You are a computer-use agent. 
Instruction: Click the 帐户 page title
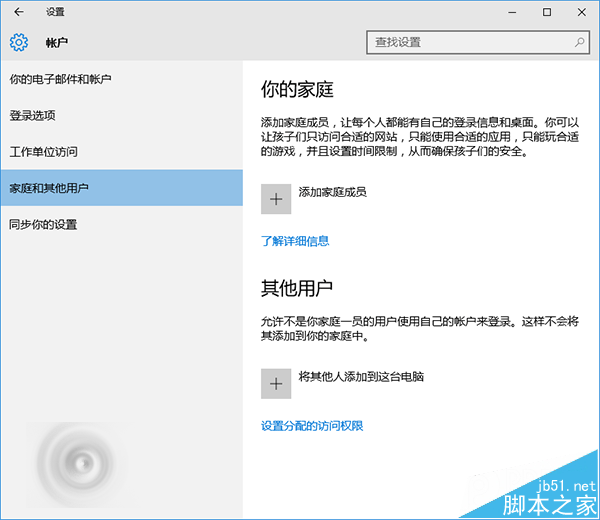57,42
